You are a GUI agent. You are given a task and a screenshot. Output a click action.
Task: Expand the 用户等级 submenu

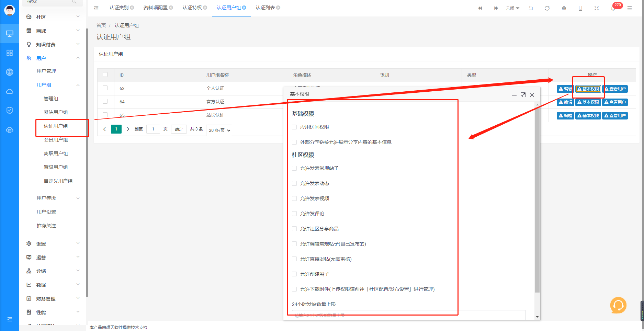point(53,198)
